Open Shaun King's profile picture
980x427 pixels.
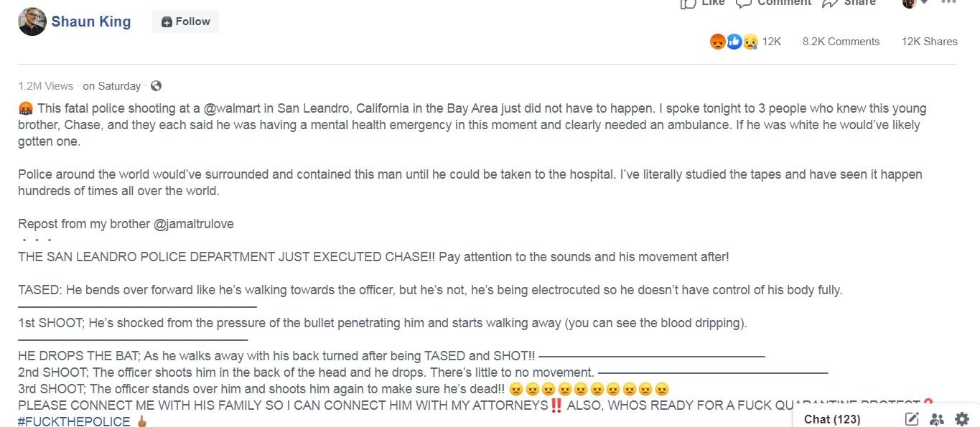[31, 22]
